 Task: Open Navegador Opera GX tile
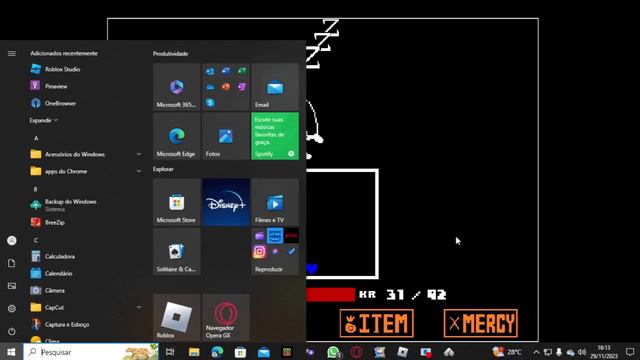[x=226, y=317]
